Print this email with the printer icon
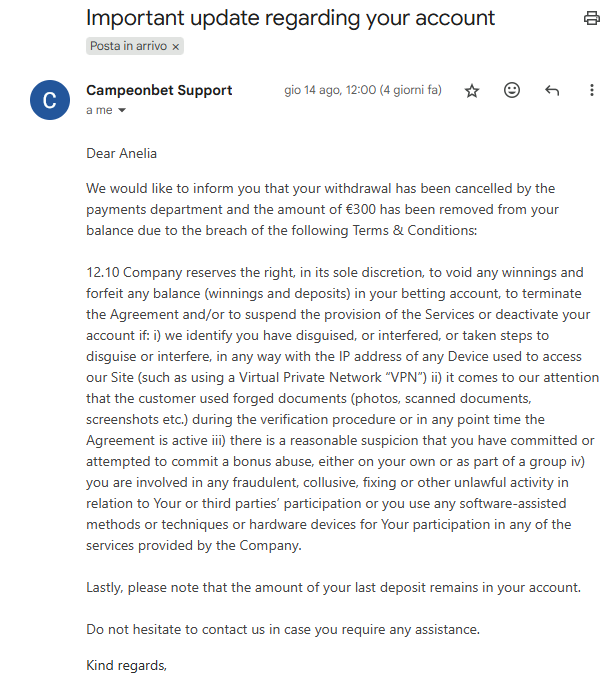Screen dimensions: 616x676 591,18
